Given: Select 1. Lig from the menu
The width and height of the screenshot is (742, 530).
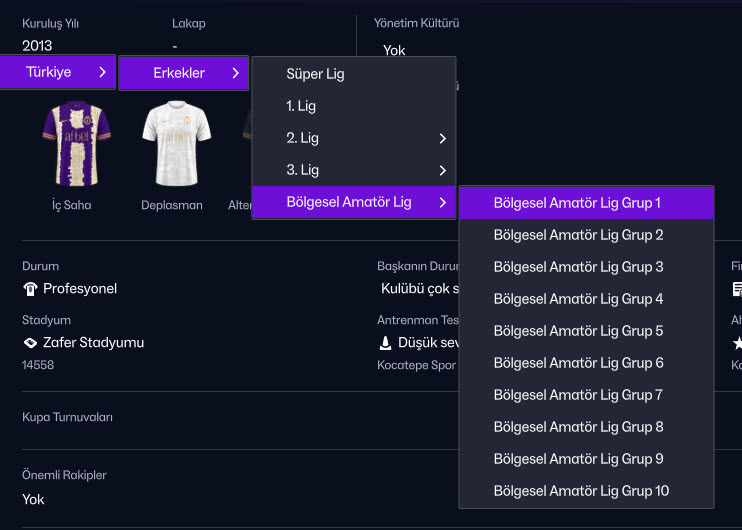Looking at the screenshot, I should click(301, 106).
